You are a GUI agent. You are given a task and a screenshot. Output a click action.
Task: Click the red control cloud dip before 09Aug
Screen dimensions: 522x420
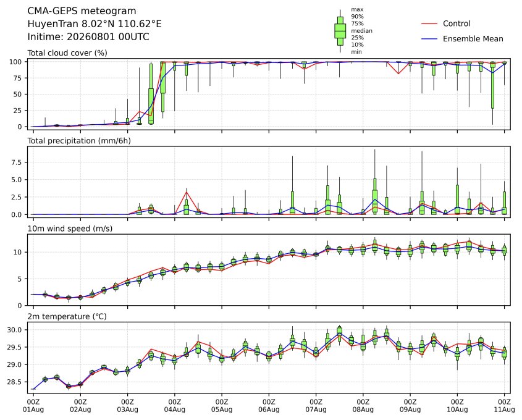tap(398, 73)
